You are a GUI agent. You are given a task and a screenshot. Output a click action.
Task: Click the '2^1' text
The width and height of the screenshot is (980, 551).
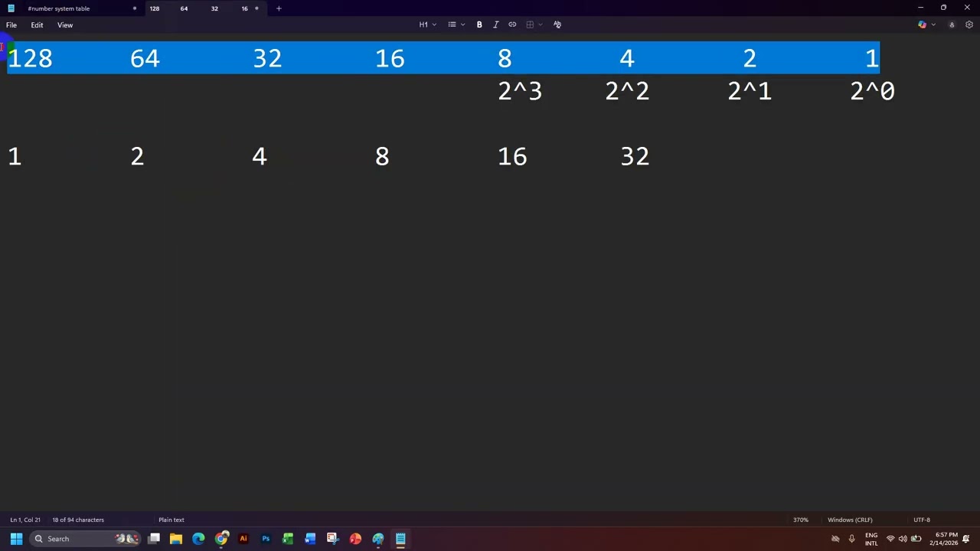750,91
